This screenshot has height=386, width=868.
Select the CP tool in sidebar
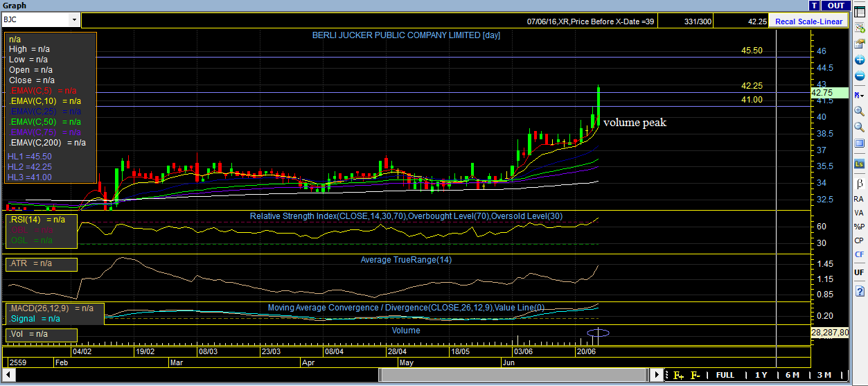tap(859, 240)
